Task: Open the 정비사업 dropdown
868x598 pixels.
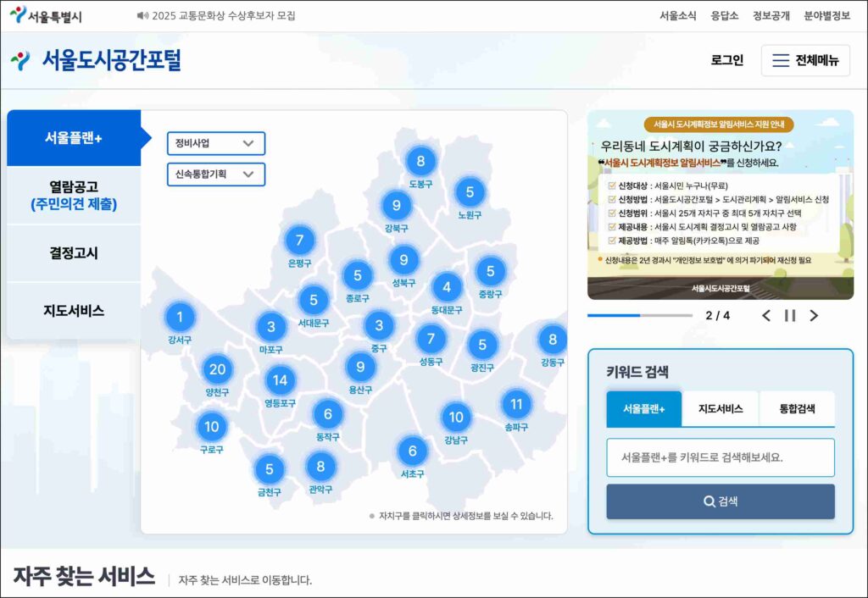Action: (x=216, y=143)
